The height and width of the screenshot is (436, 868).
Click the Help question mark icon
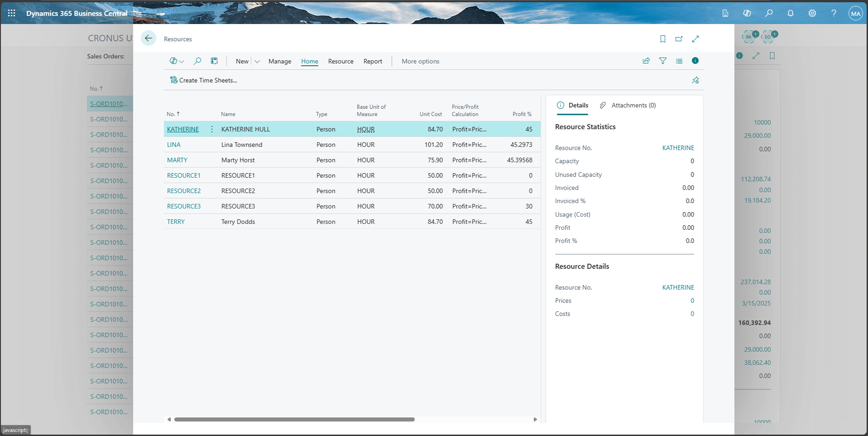pos(834,13)
